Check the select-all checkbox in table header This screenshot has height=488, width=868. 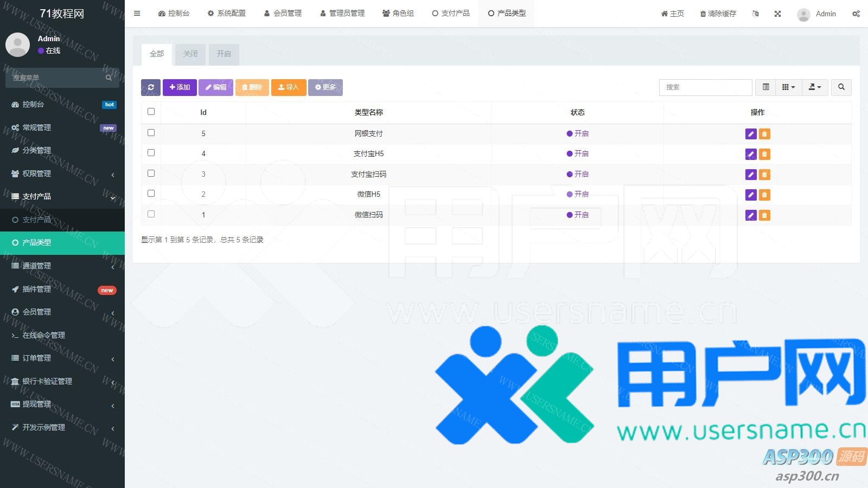151,112
